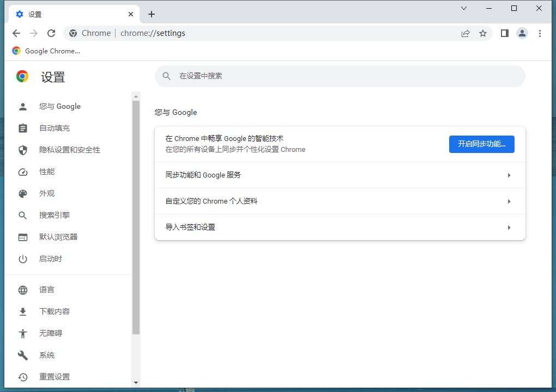Bookmark this page with the star icon
Image resolution: width=556 pixels, height=392 pixels.
483,33
